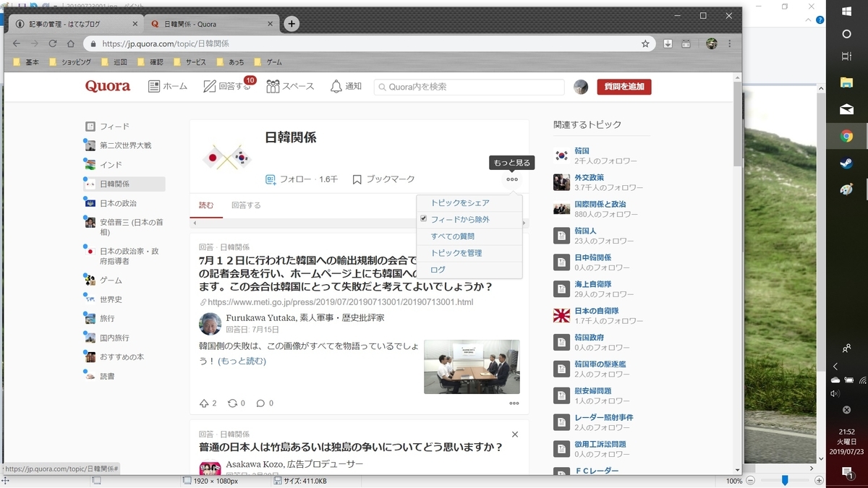Open related topic 海上自衛隊

pyautogui.click(x=592, y=284)
